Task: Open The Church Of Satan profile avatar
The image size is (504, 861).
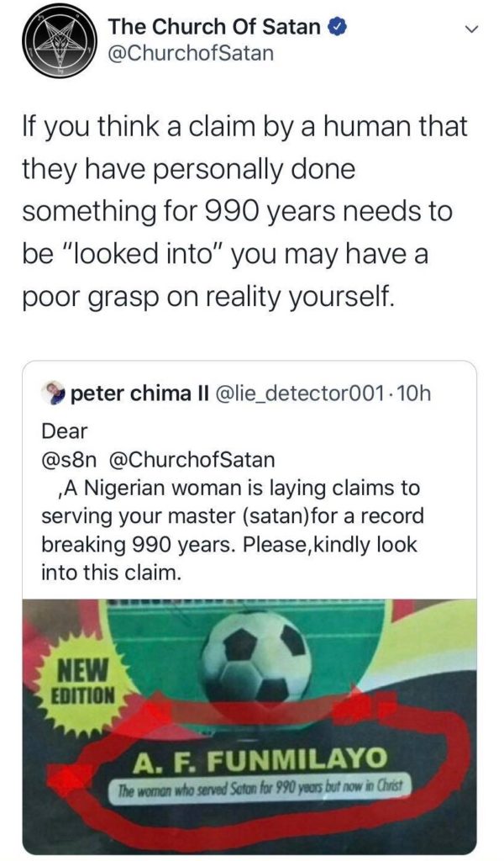Action: (56, 41)
